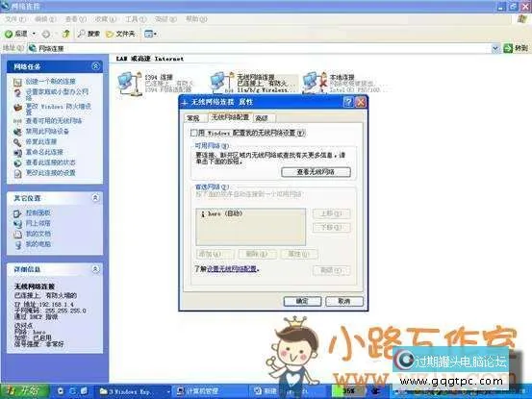
Task: Open 我的电脑 from other places
Action: tap(38, 244)
